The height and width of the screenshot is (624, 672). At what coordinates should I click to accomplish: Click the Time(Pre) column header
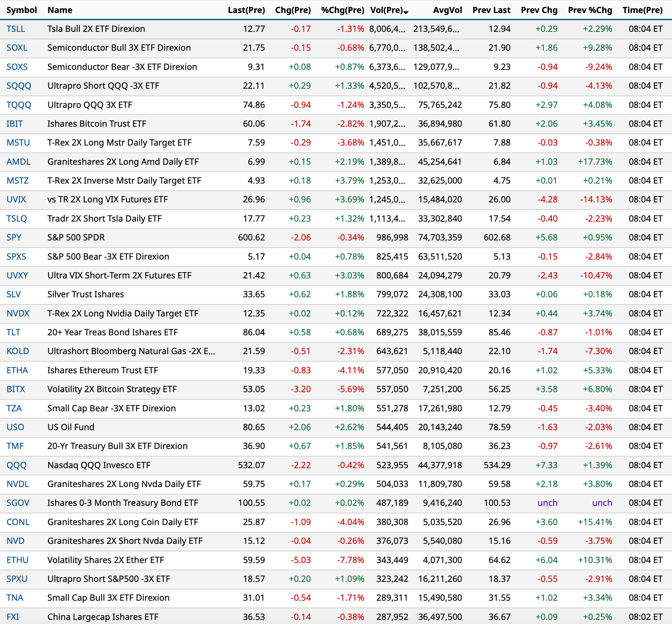click(642, 10)
